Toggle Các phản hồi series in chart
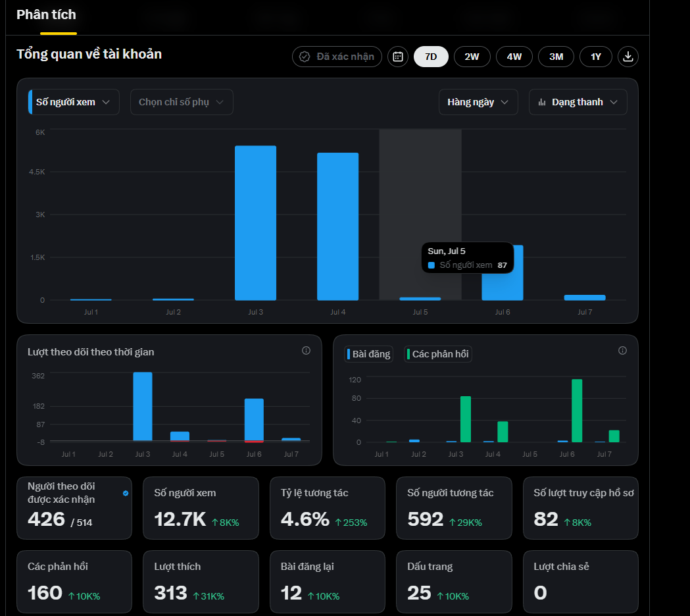690x616 pixels. [x=438, y=354]
